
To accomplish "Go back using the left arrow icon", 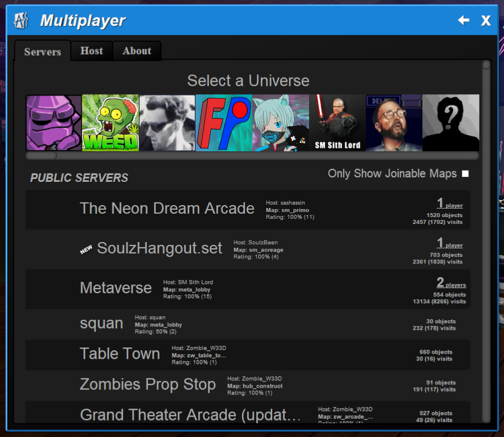I will pyautogui.click(x=464, y=20).
